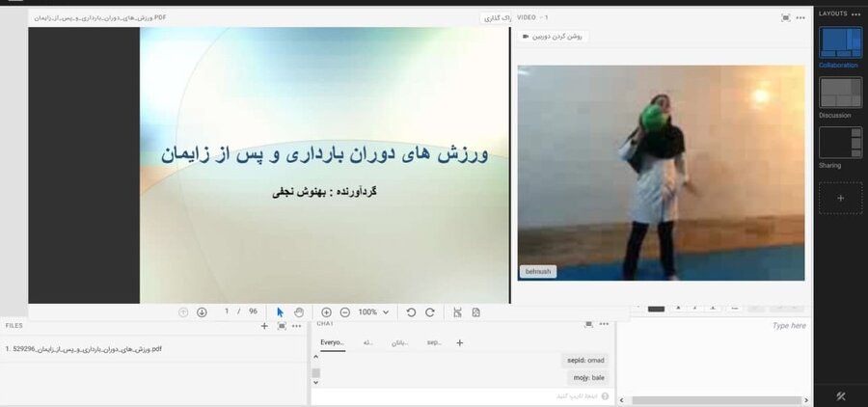Open the Layouts panel options menu
Image resolution: width=868 pixels, height=407 pixels.
coord(855,14)
